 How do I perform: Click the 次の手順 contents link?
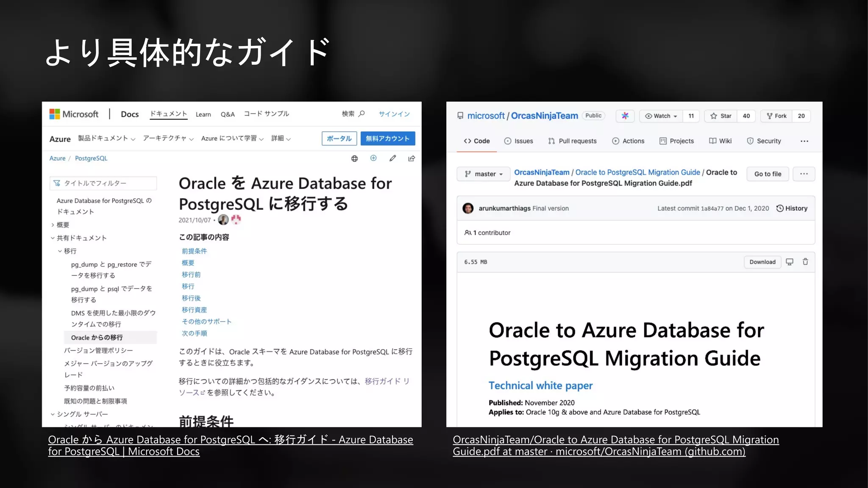coord(194,333)
